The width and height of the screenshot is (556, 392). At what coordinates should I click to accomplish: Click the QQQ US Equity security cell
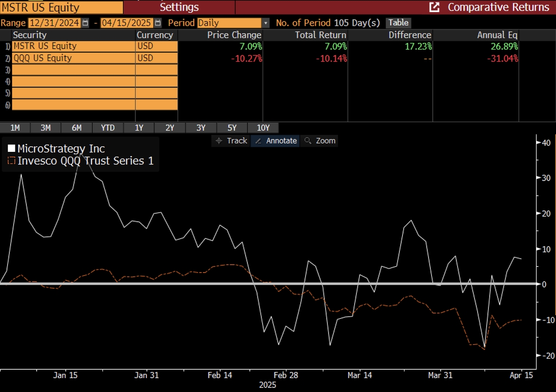pos(73,58)
